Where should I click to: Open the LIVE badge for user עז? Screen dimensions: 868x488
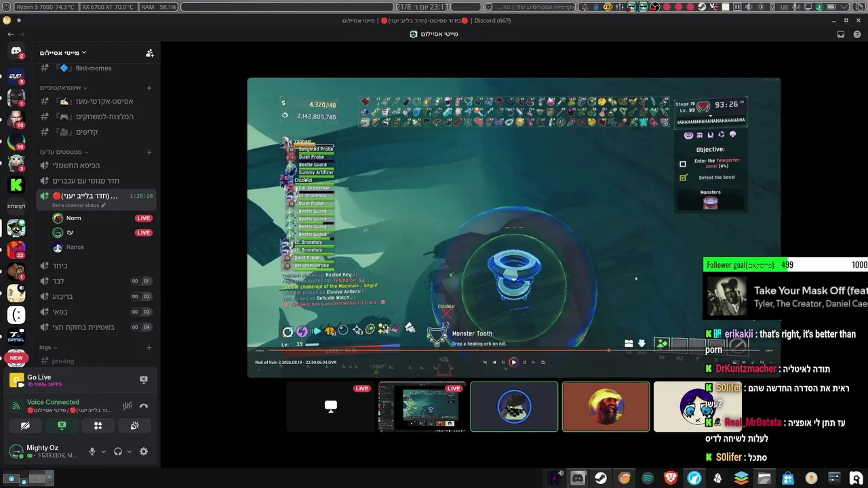[143, 232]
